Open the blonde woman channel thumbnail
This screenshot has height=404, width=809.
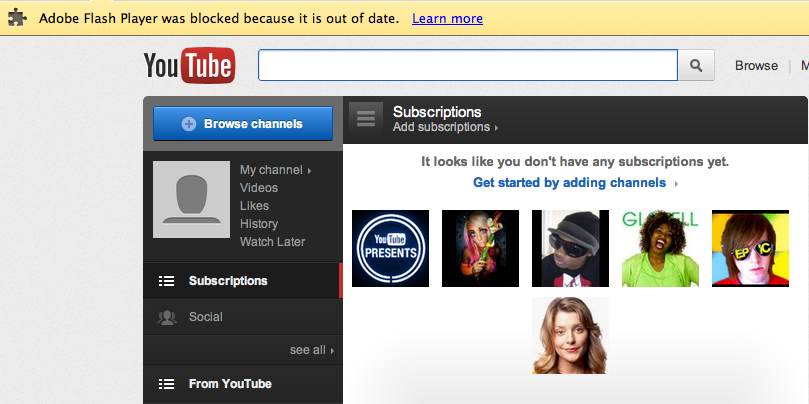tap(571, 335)
